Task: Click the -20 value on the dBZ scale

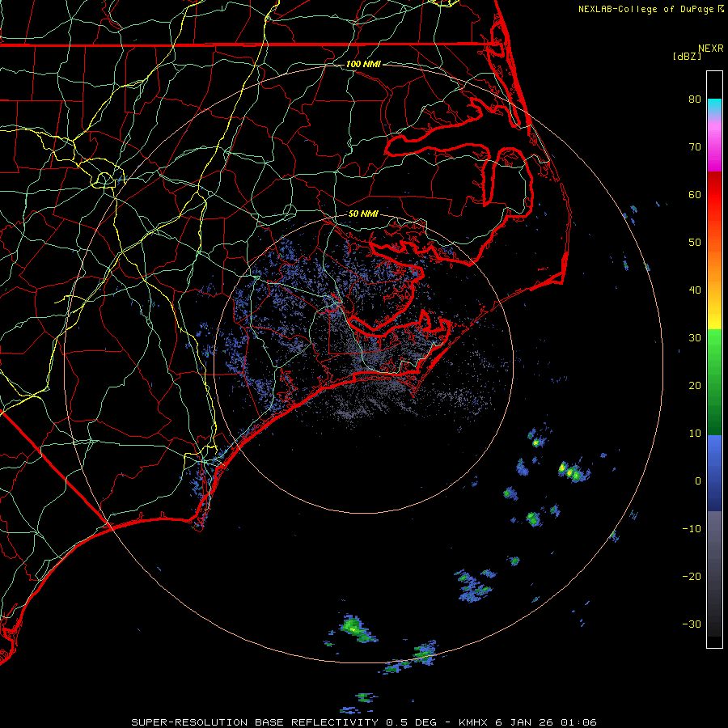Action: click(692, 577)
